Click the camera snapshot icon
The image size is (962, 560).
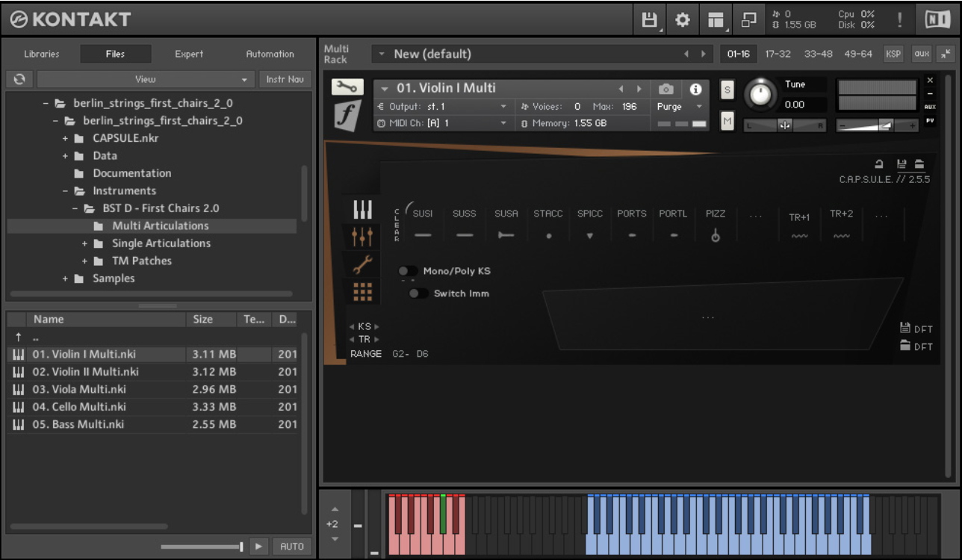tap(666, 89)
